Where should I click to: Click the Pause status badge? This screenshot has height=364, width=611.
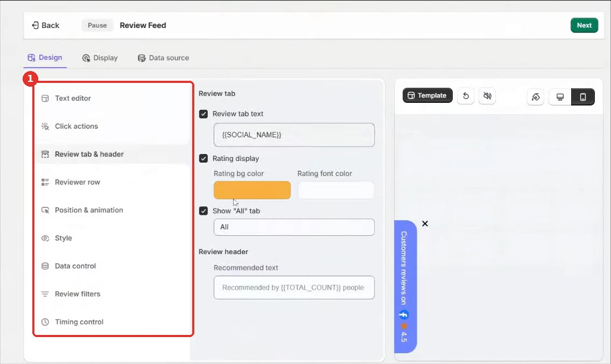pyautogui.click(x=97, y=25)
